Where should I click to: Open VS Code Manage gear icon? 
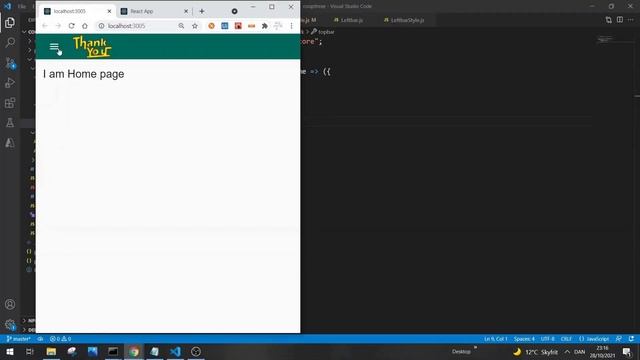[x=10, y=324]
